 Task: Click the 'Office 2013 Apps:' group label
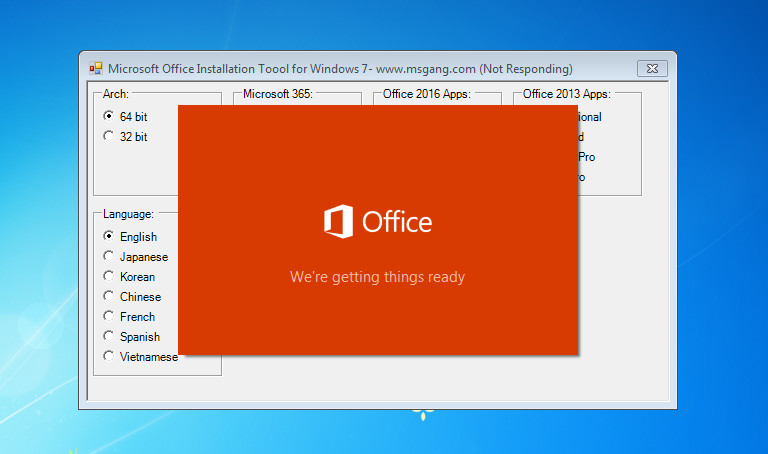point(567,94)
